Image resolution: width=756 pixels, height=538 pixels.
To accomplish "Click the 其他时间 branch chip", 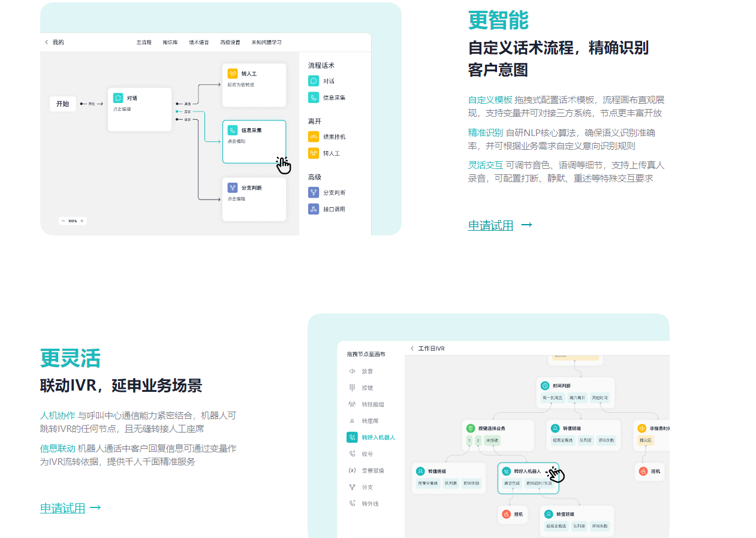I will click(x=600, y=398).
